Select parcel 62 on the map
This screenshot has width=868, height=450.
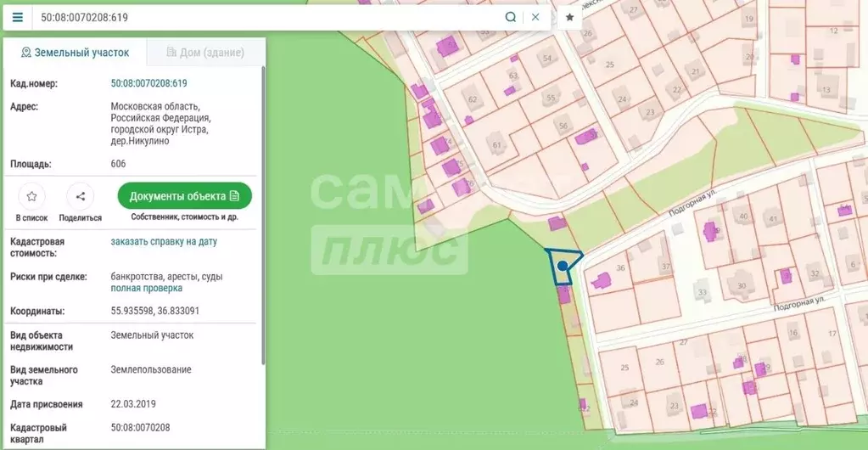(473, 99)
